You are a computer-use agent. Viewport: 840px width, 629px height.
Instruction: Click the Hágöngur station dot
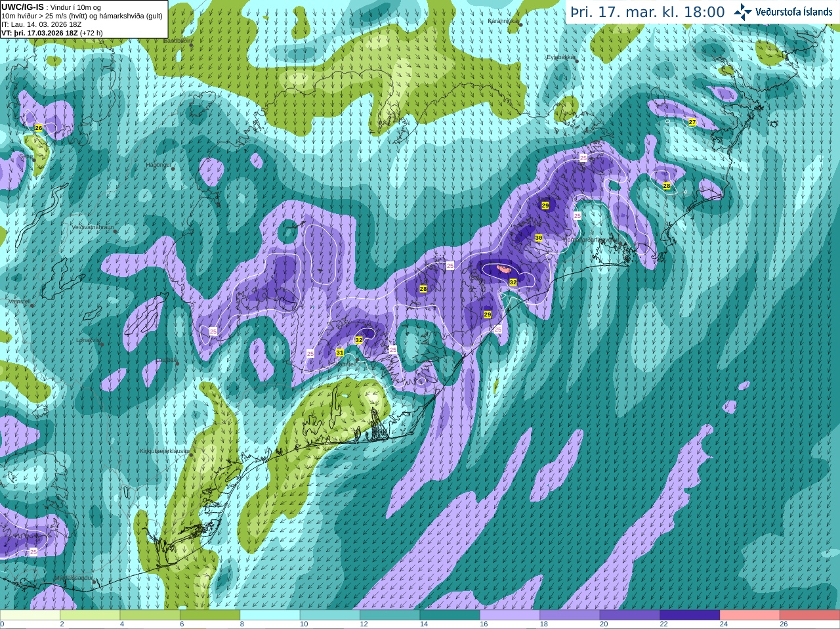pyautogui.click(x=173, y=169)
